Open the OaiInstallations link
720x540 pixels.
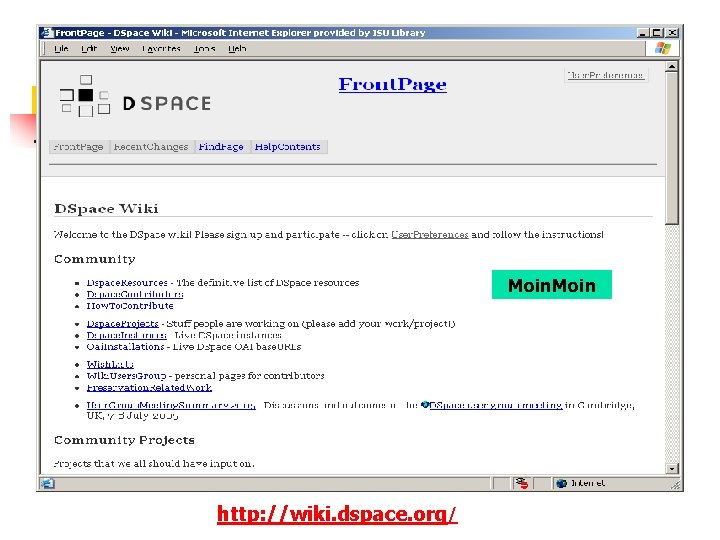click(125, 347)
